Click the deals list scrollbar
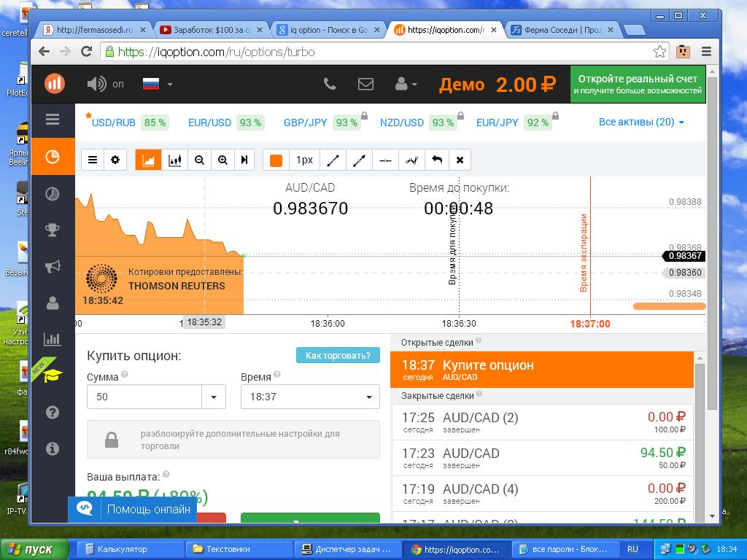 (700, 437)
